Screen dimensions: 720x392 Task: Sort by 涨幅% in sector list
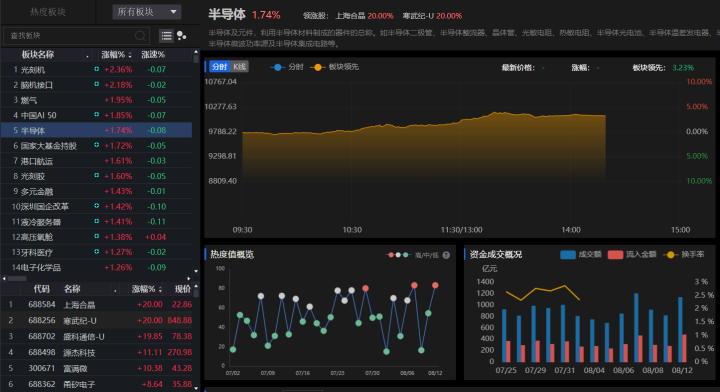(x=116, y=55)
